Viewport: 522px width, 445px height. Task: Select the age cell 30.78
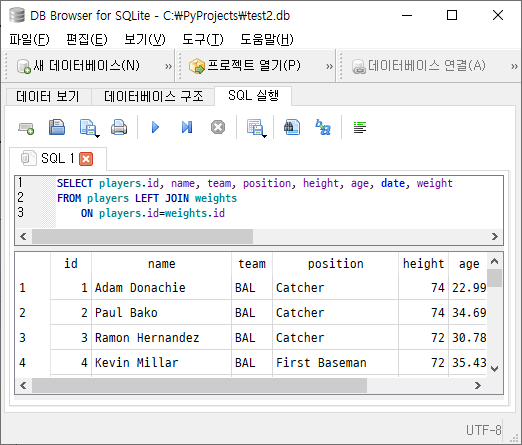[468, 338]
